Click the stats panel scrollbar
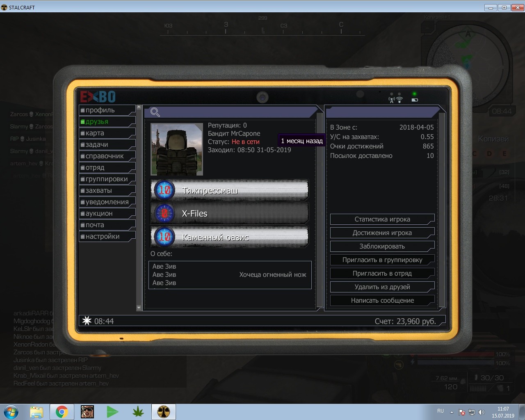Screen dimensions: 525x420 [442, 209]
